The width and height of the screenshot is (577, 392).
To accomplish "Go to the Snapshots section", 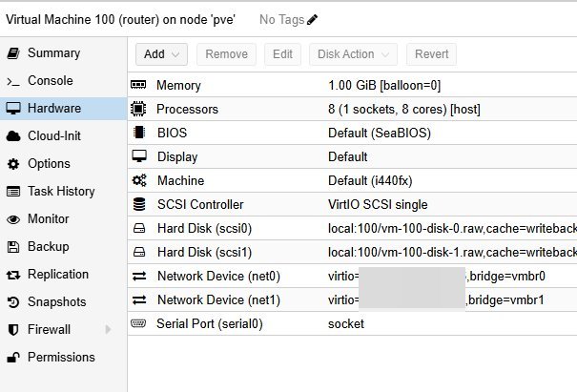I will pyautogui.click(x=56, y=302).
